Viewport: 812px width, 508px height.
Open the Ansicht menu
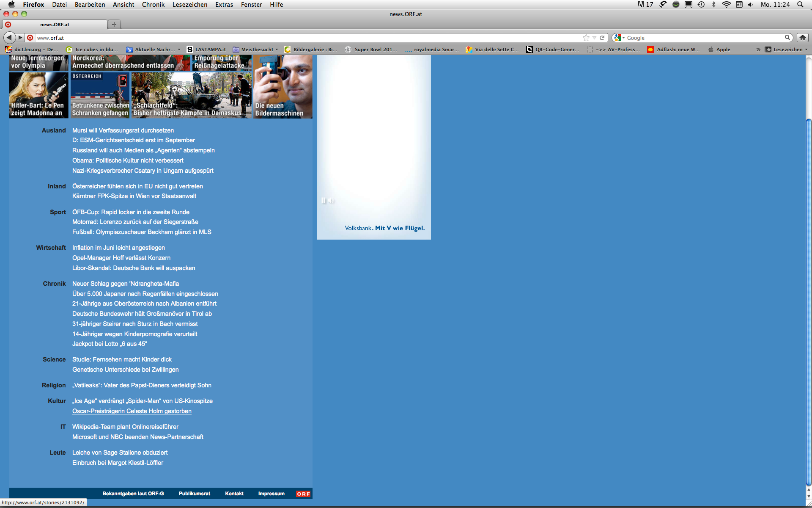tap(123, 4)
